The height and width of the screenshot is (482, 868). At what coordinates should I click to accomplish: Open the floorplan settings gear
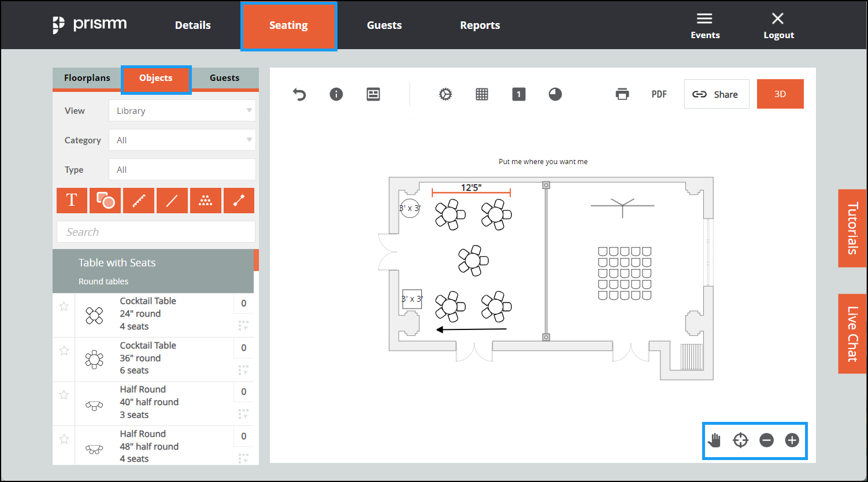(x=445, y=94)
